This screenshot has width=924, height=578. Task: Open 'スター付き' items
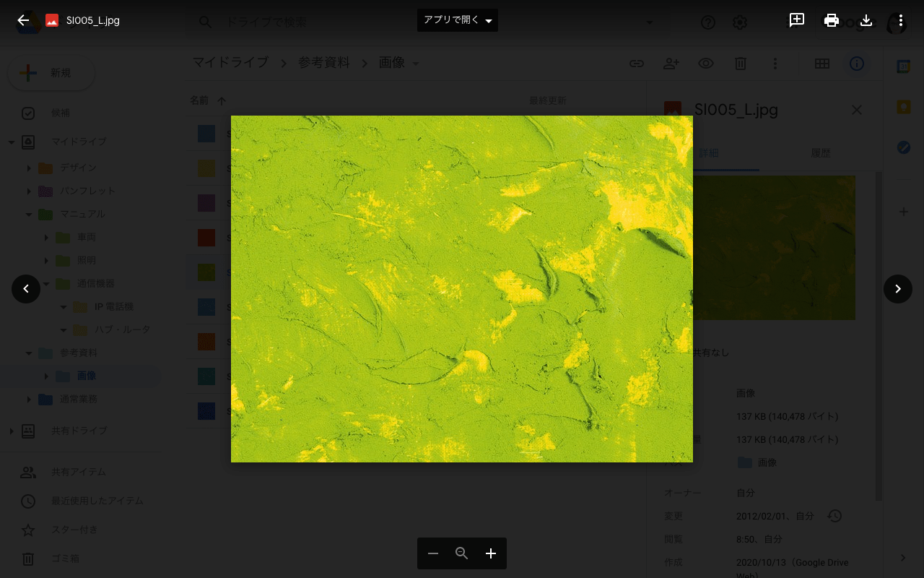(x=74, y=530)
